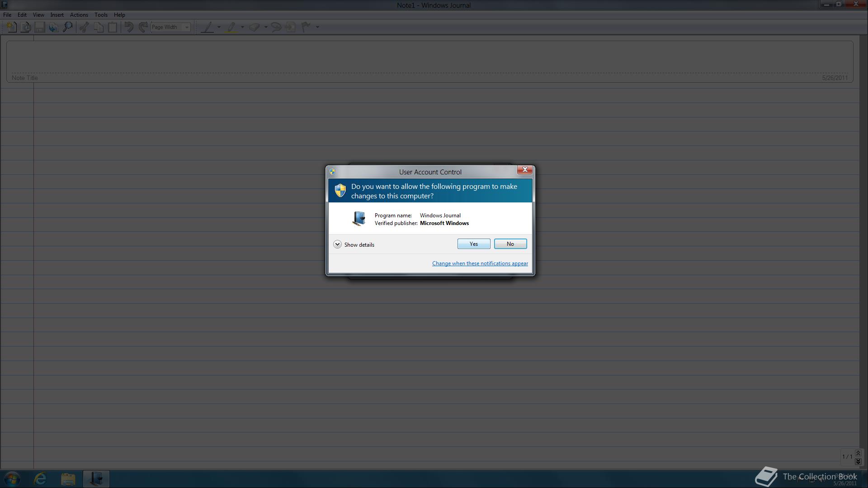Click the Windows Journal program icon in dialog
This screenshot has width=868, height=488.
[x=359, y=219]
